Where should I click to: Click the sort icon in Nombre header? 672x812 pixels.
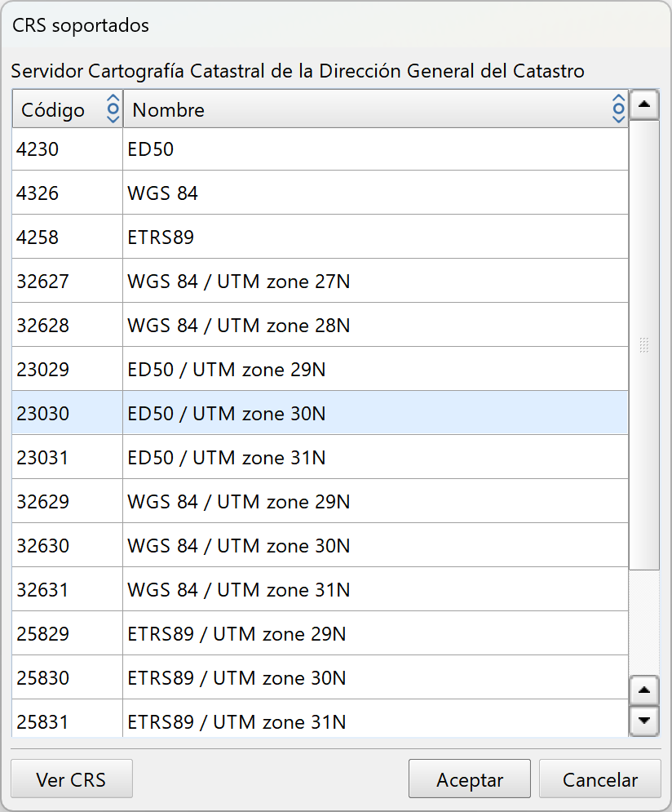tap(618, 109)
